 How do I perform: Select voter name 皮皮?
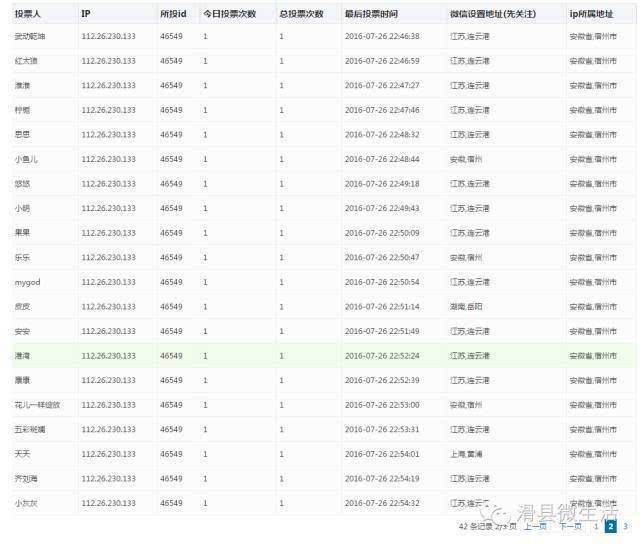[x=22, y=307]
